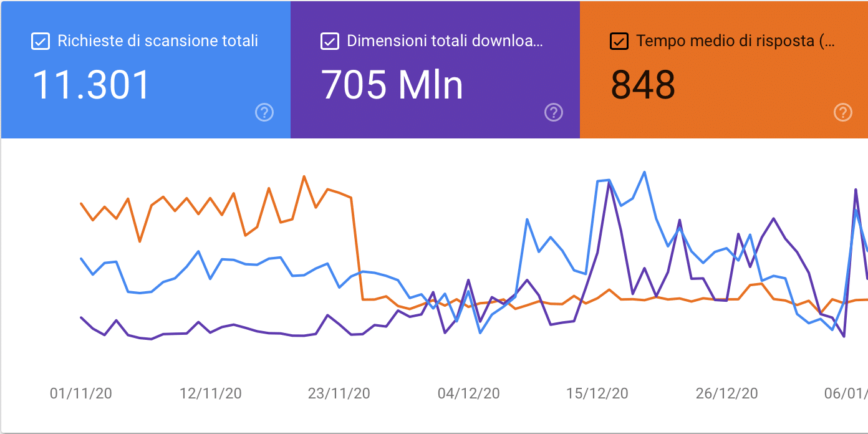Open help info for Tempo medio di risposta
The height and width of the screenshot is (434, 868).
pos(843,113)
